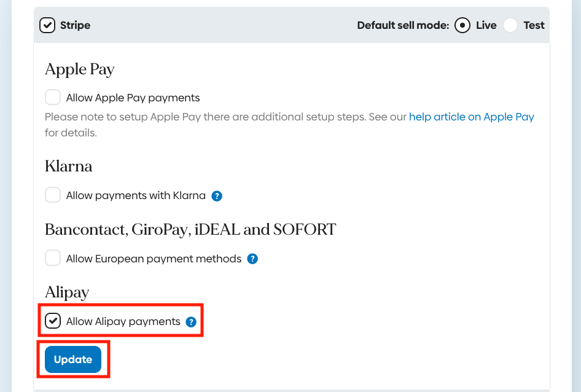Click the Update button
Screen dimensions: 581x392
tap(73, 359)
